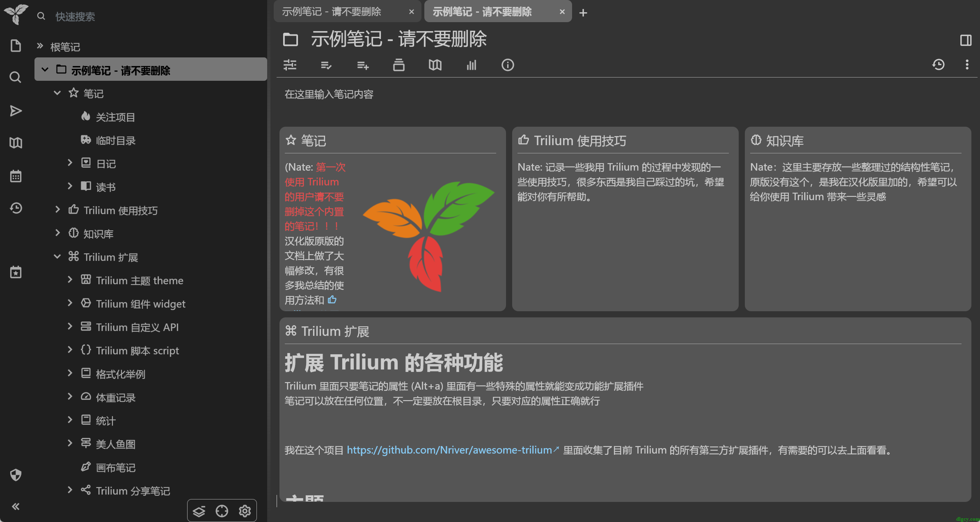Open note info ribbon icon
The height and width of the screenshot is (522, 980).
(x=508, y=65)
